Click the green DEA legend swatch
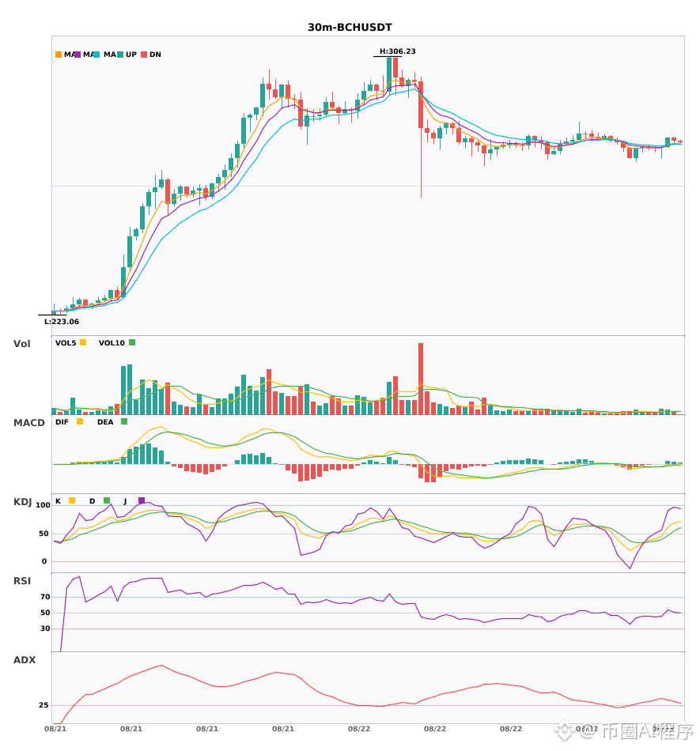Viewport: 700px width, 751px height. coord(124,421)
